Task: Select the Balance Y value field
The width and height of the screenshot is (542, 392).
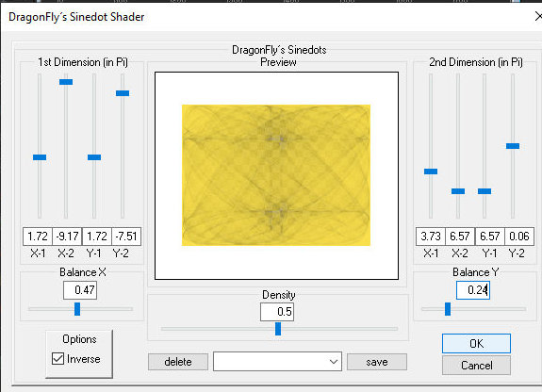Action: (x=473, y=290)
